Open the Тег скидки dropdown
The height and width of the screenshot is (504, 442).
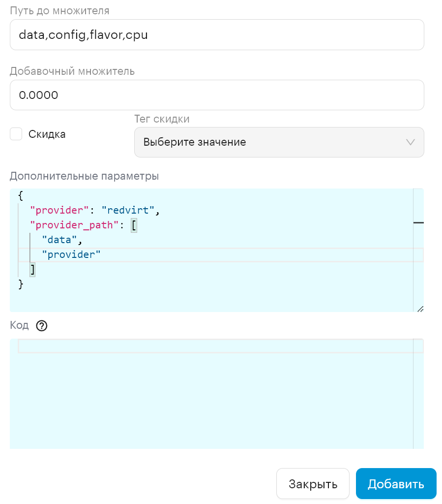(x=279, y=142)
